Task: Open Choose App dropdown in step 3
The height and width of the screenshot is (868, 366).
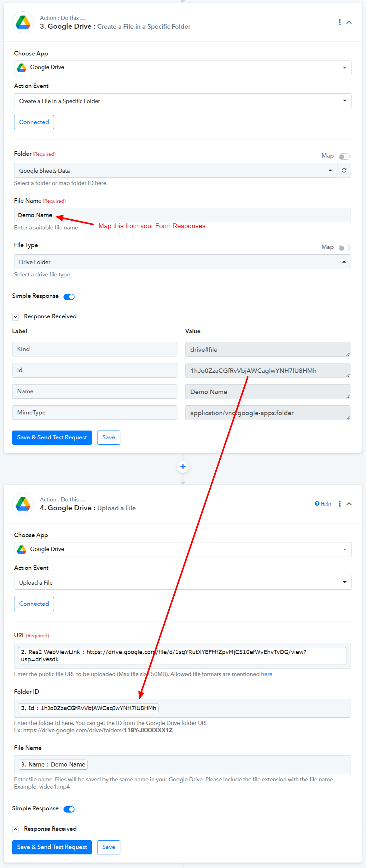Action: 183,68
